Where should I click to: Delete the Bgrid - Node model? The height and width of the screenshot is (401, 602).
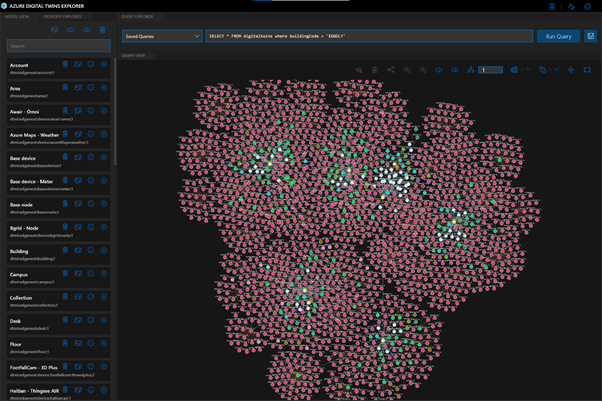(65, 227)
